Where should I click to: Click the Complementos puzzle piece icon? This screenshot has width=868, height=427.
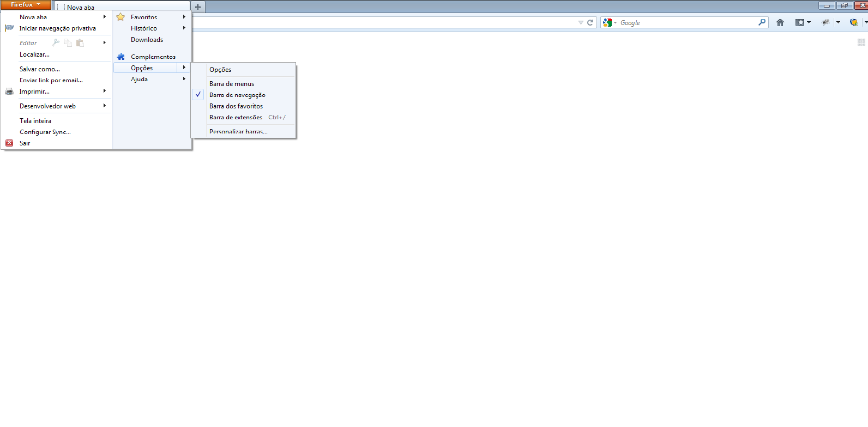point(121,57)
